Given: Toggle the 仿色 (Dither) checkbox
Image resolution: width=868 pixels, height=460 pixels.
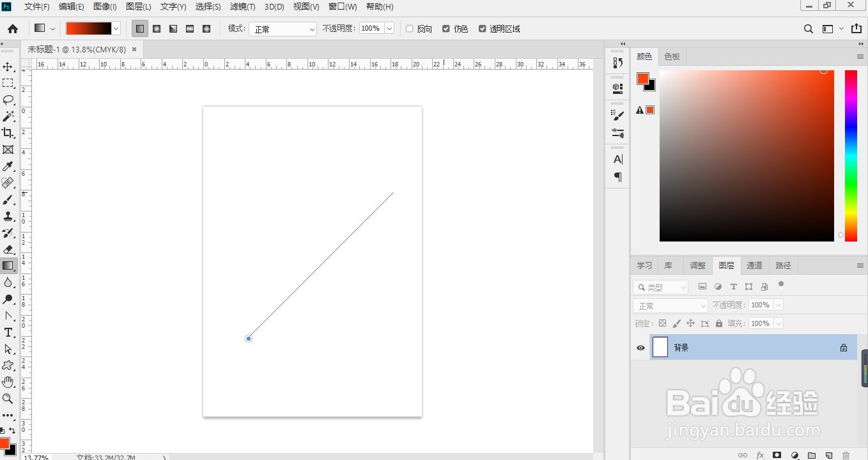Looking at the screenshot, I should click(x=446, y=29).
